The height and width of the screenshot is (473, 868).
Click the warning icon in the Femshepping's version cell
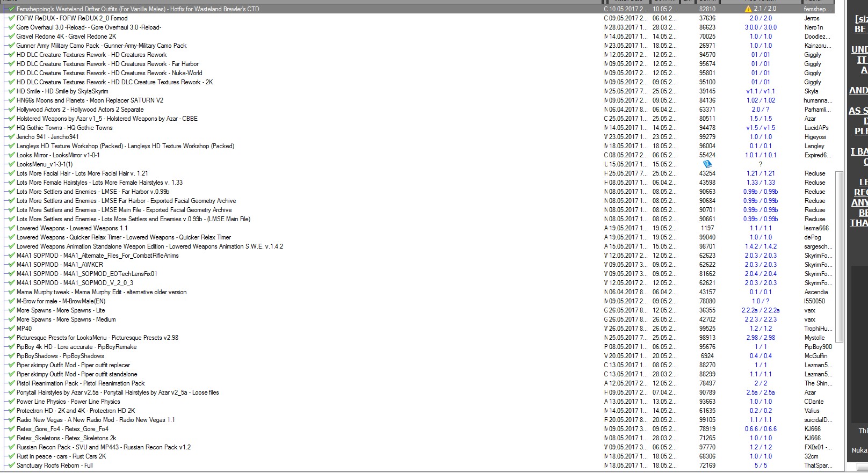tap(748, 9)
